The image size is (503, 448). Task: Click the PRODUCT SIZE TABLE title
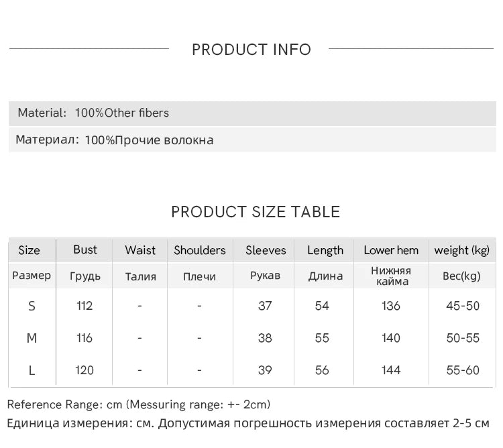[x=256, y=212]
